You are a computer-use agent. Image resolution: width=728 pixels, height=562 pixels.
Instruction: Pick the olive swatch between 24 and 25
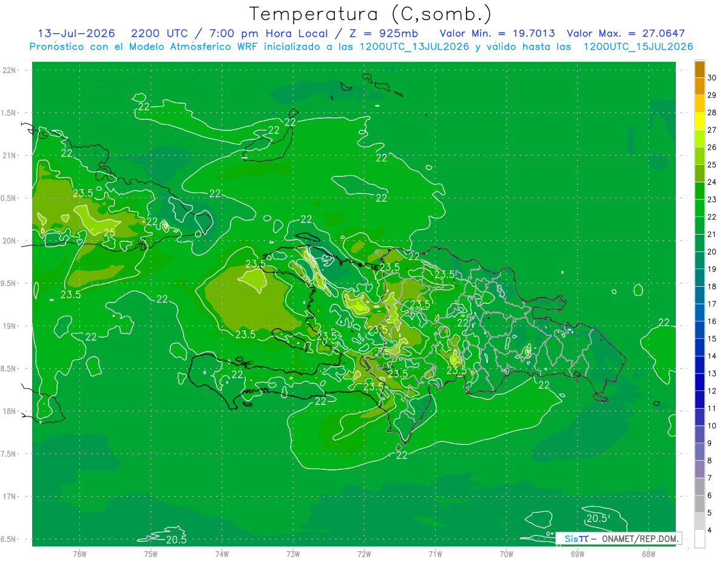(x=699, y=173)
